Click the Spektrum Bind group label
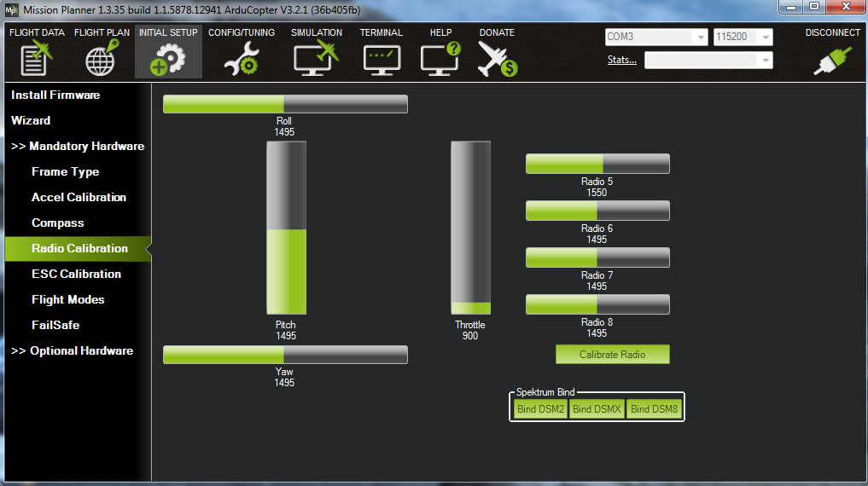The height and width of the screenshot is (486, 868). (x=545, y=392)
